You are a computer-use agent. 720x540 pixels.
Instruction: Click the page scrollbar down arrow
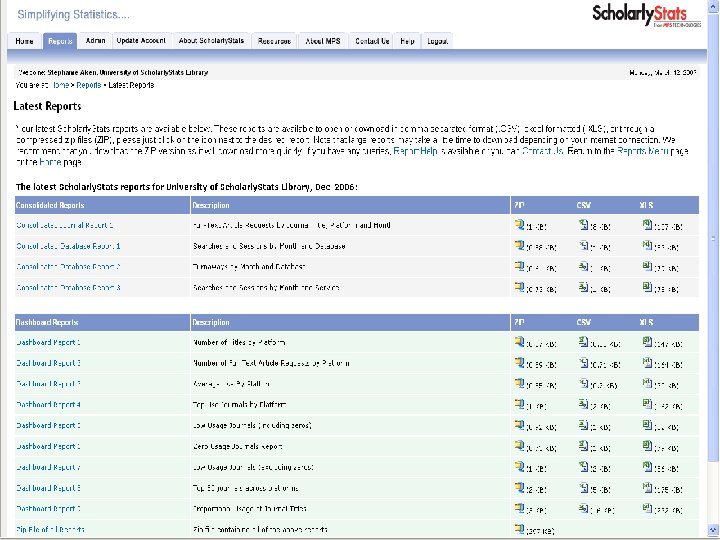713,529
